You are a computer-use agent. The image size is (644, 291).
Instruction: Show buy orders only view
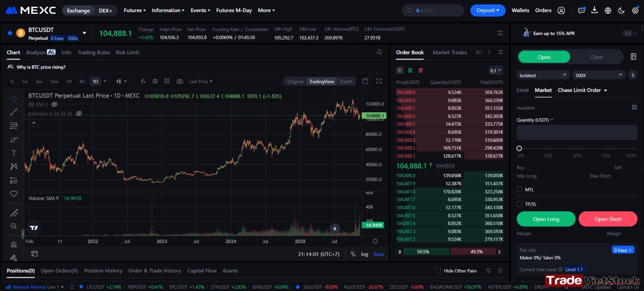click(410, 70)
